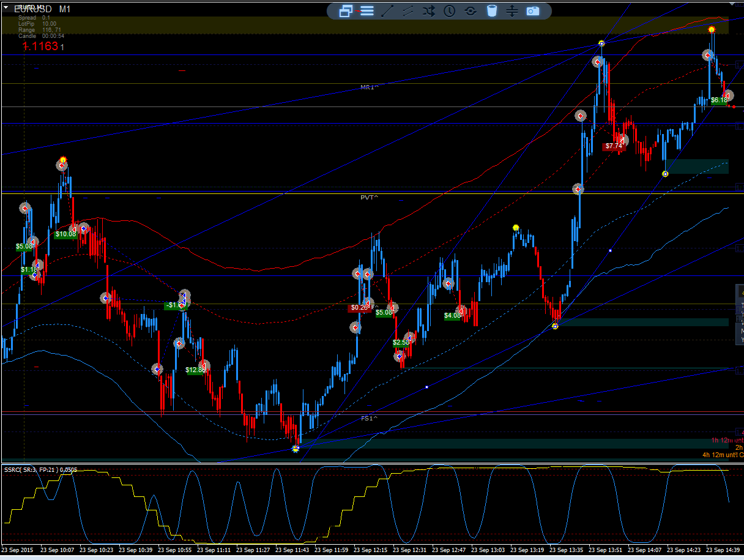The height and width of the screenshot is (560, 744).
Task: Click the red 1.1163 price readout
Action: (40, 46)
